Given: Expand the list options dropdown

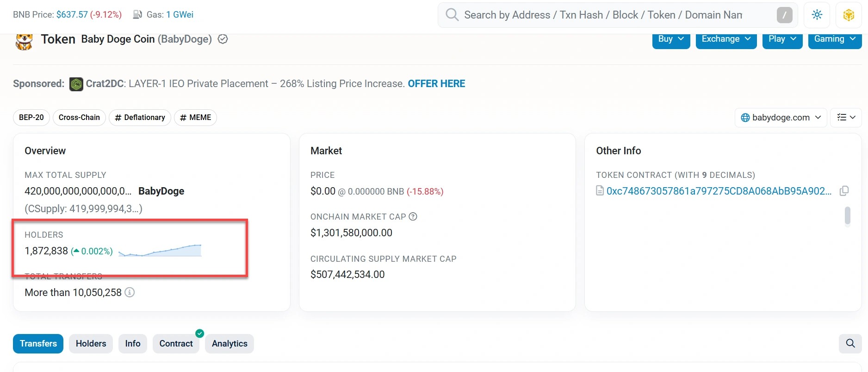Looking at the screenshot, I should point(846,118).
